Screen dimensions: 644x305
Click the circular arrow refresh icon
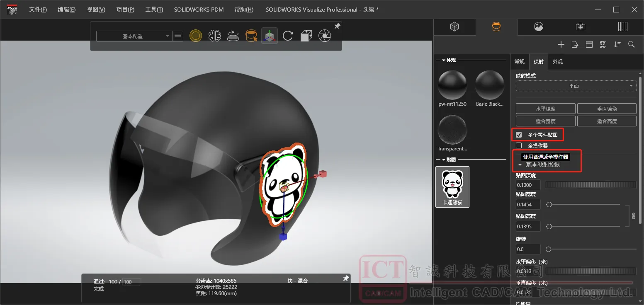point(288,36)
